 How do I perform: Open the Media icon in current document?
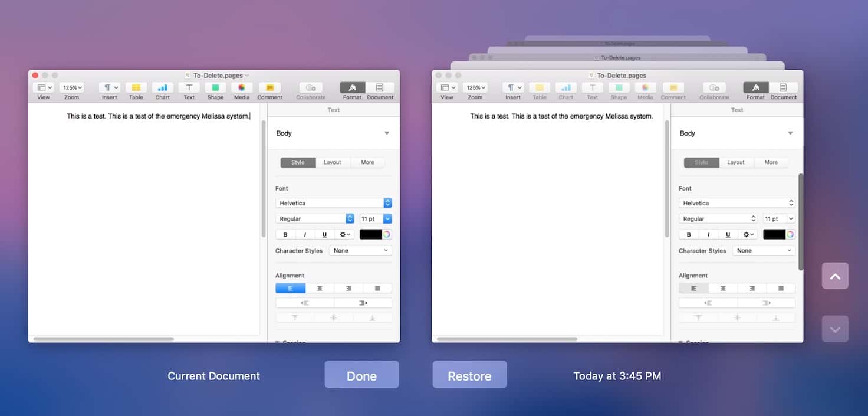pos(242,88)
